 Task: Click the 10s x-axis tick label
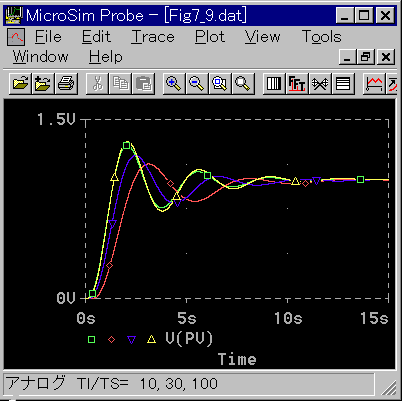288,318
